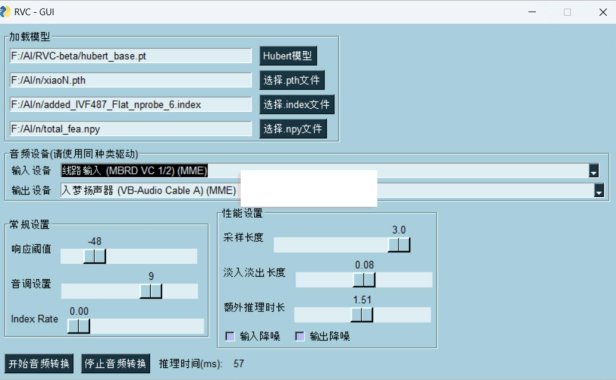This screenshot has height=380, width=616.
Task: Click the 加载模型 group label
Action: (x=29, y=37)
